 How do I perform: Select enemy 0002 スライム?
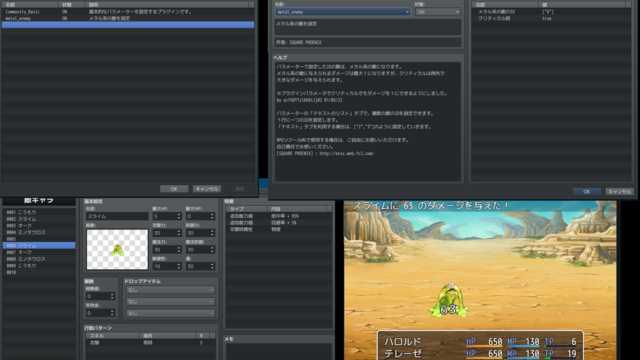[x=39, y=219]
